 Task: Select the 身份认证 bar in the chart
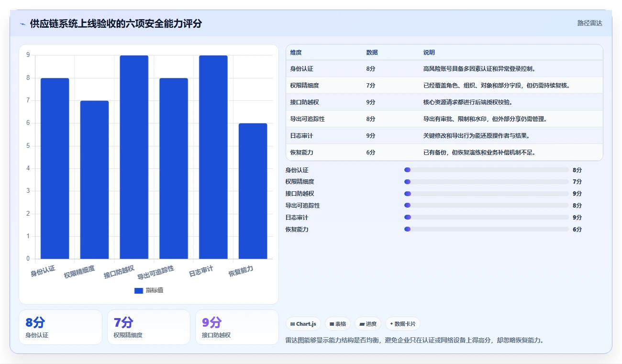pyautogui.click(x=55, y=168)
